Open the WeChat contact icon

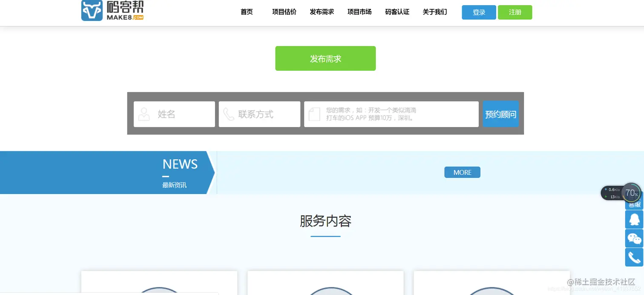click(634, 239)
